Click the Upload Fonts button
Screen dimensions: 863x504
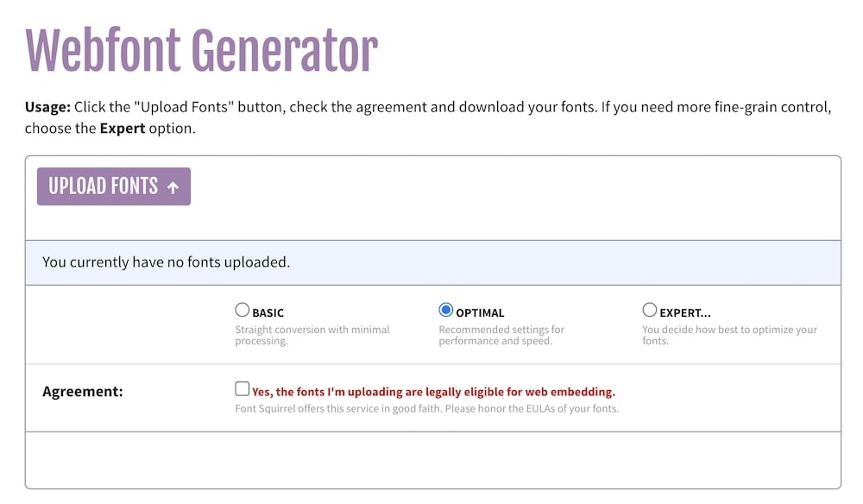pyautogui.click(x=113, y=186)
